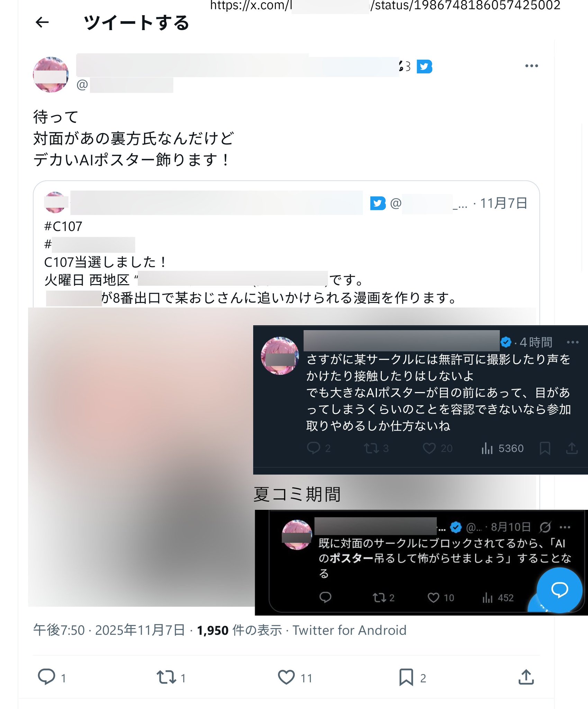This screenshot has height=709, width=588.
Task: Click the Twitter for Android source label
Action: coord(350,630)
